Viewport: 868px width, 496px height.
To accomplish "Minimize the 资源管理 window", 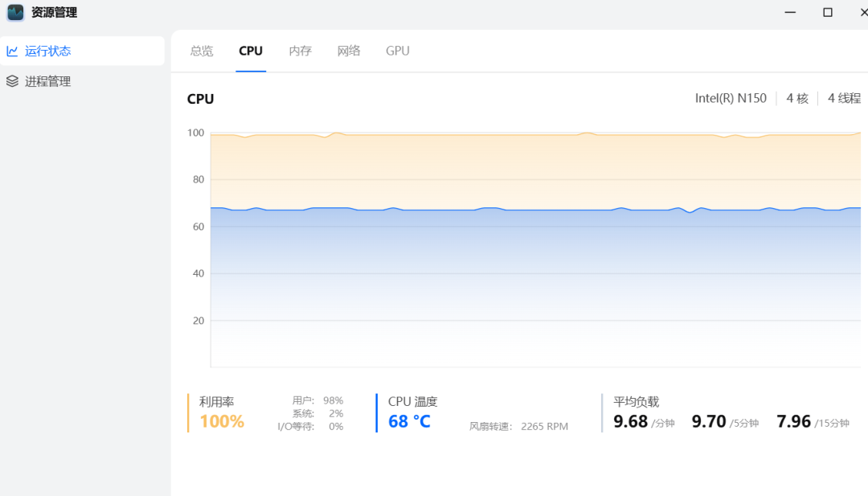I will point(791,12).
